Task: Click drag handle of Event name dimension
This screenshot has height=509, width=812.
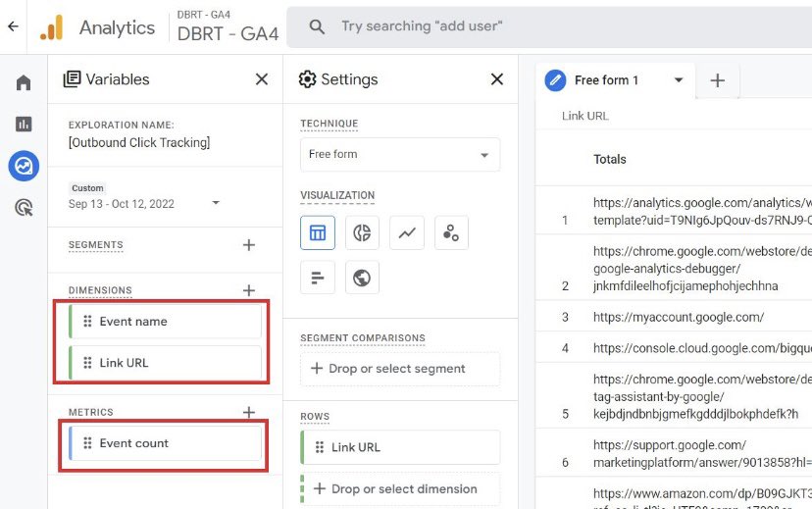Action: (87, 322)
